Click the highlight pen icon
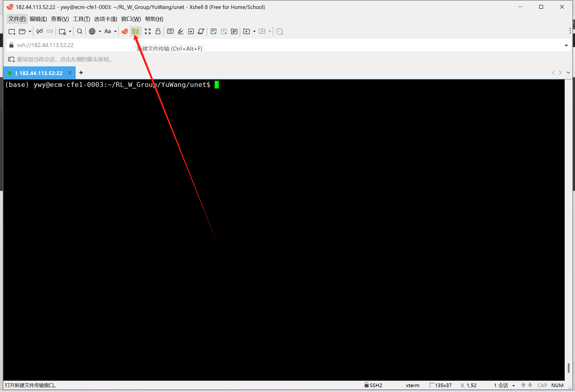 click(x=181, y=31)
